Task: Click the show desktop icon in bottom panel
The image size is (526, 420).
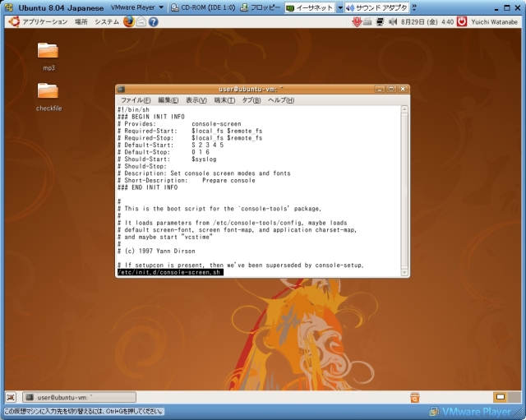Action: (x=11, y=398)
